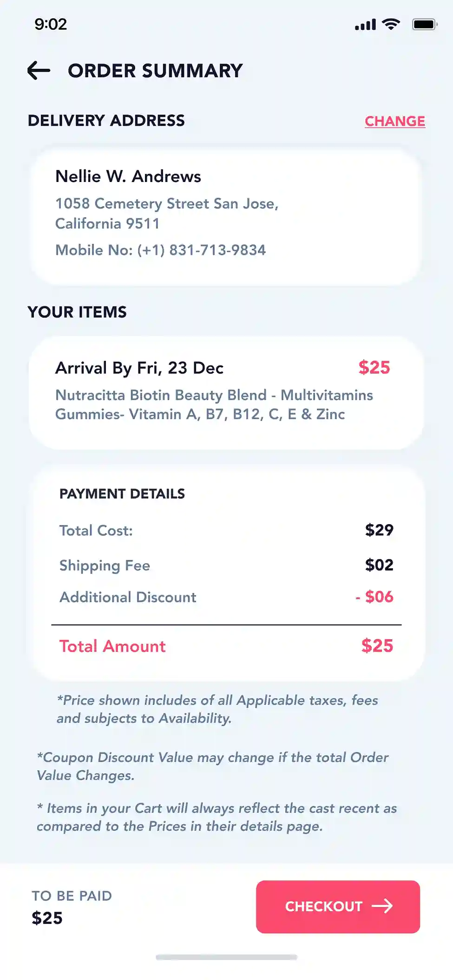Click the CHANGE delivery address link
Screen dimensions: 453x980
(395, 121)
